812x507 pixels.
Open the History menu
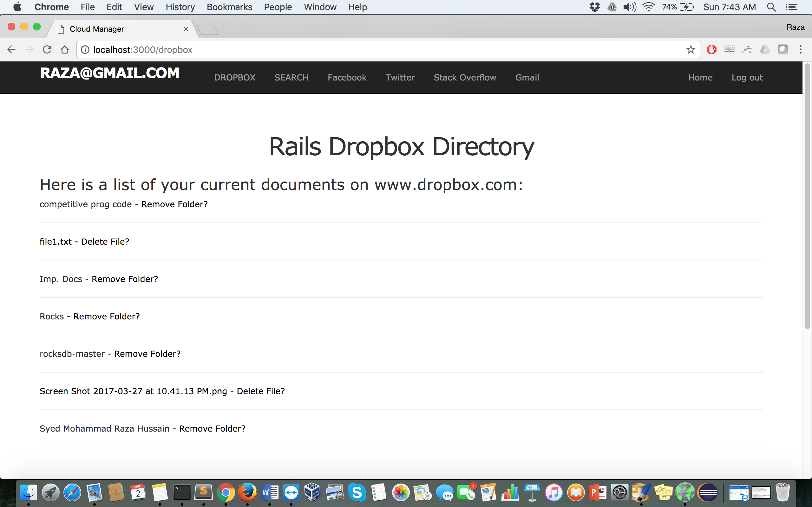point(180,7)
